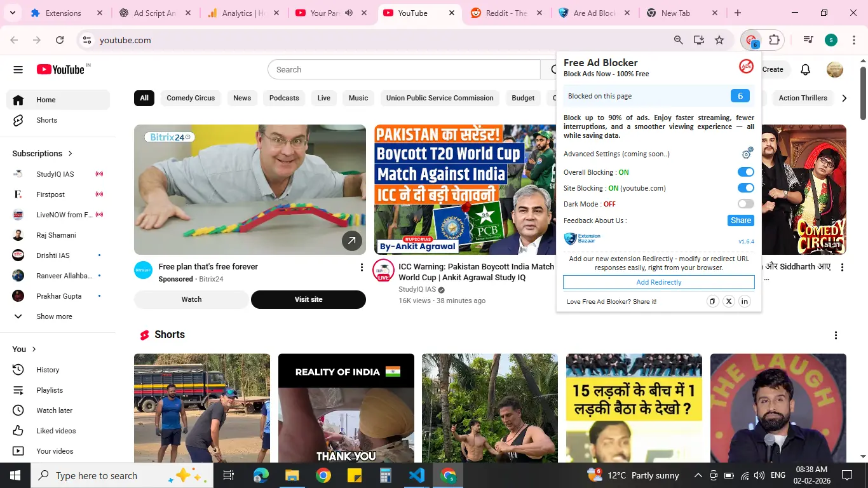Click the YouTube search field
This screenshot has height=488, width=868.
404,70
